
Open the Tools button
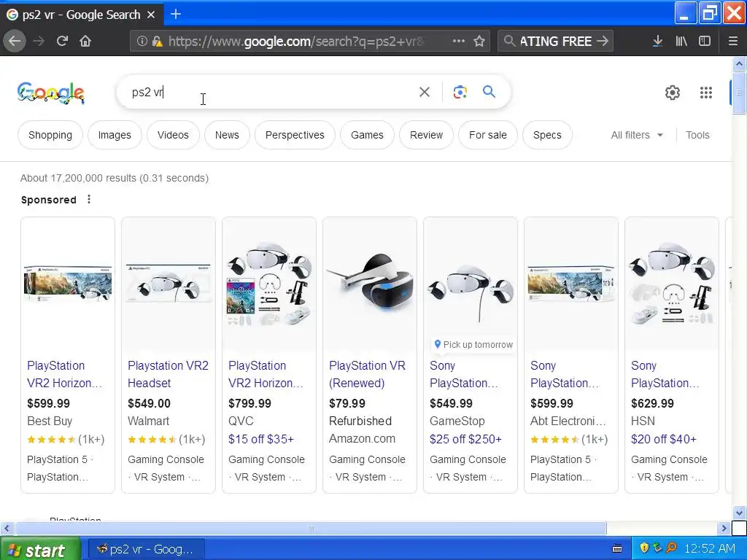[x=697, y=135]
